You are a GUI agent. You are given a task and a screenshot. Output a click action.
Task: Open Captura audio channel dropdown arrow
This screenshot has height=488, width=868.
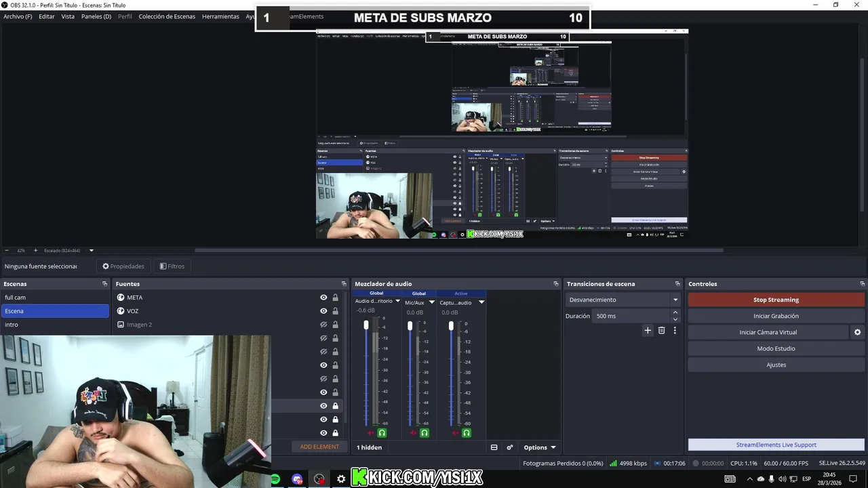pyautogui.click(x=481, y=302)
